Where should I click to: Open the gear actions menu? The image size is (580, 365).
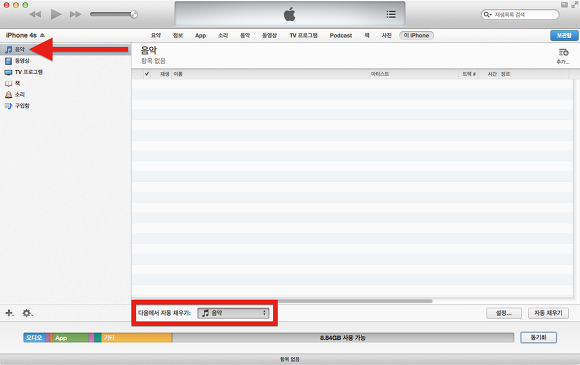(27, 313)
